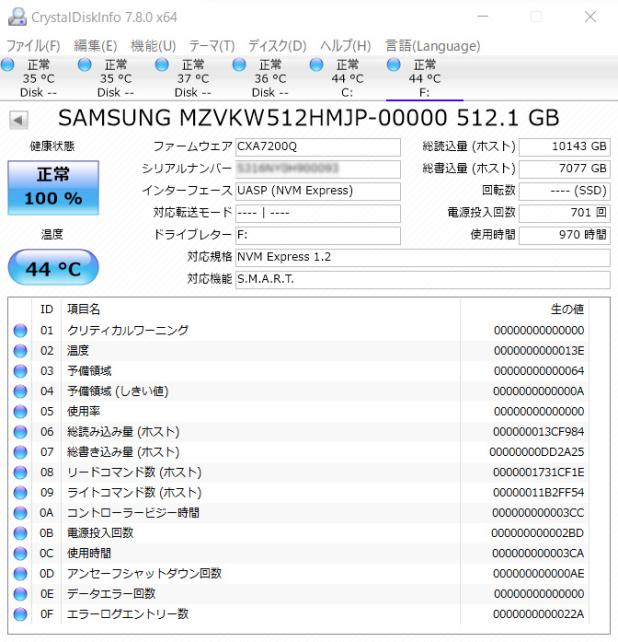The image size is (618, 642).
Task: Select the 総書き込み量 (ホスト) row name
Action: (x=123, y=452)
